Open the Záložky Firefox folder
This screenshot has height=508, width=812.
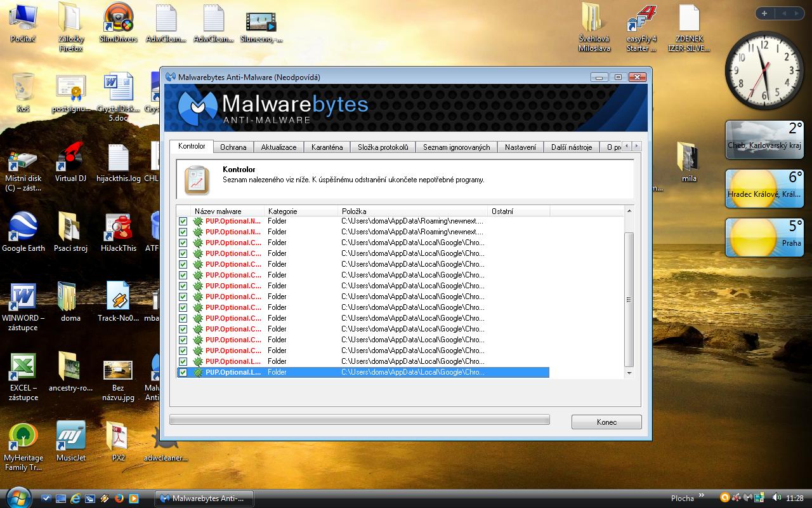pyautogui.click(x=70, y=27)
